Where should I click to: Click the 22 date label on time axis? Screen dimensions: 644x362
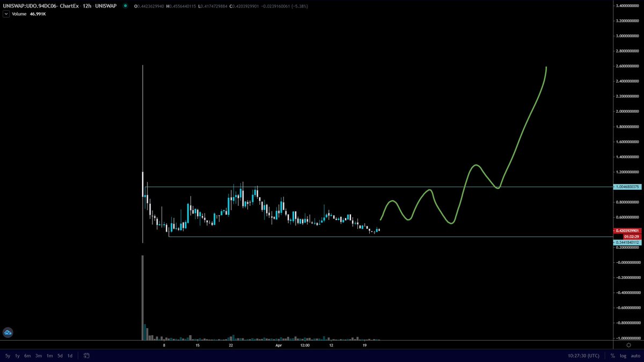tap(231, 345)
